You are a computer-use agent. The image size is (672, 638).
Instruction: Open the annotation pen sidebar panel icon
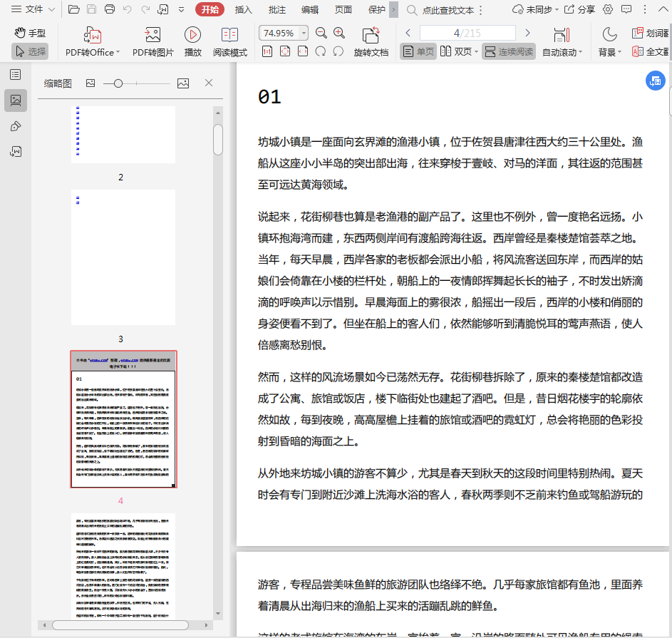pos(16,126)
